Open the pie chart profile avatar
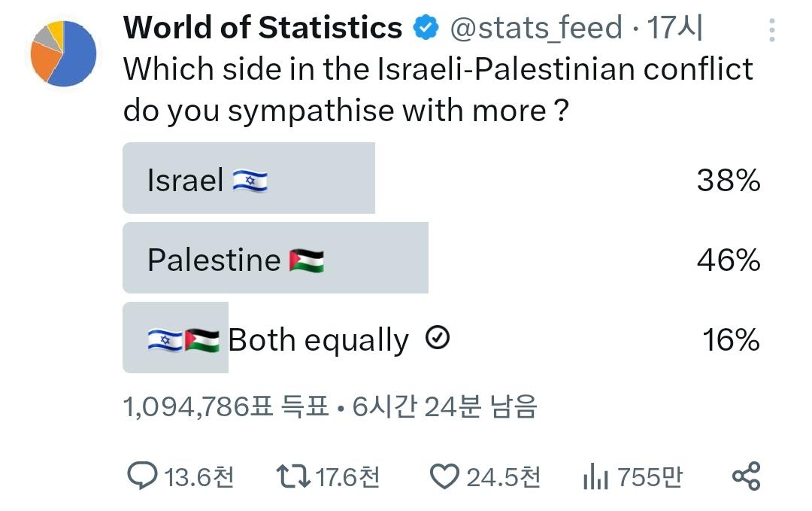 point(63,53)
